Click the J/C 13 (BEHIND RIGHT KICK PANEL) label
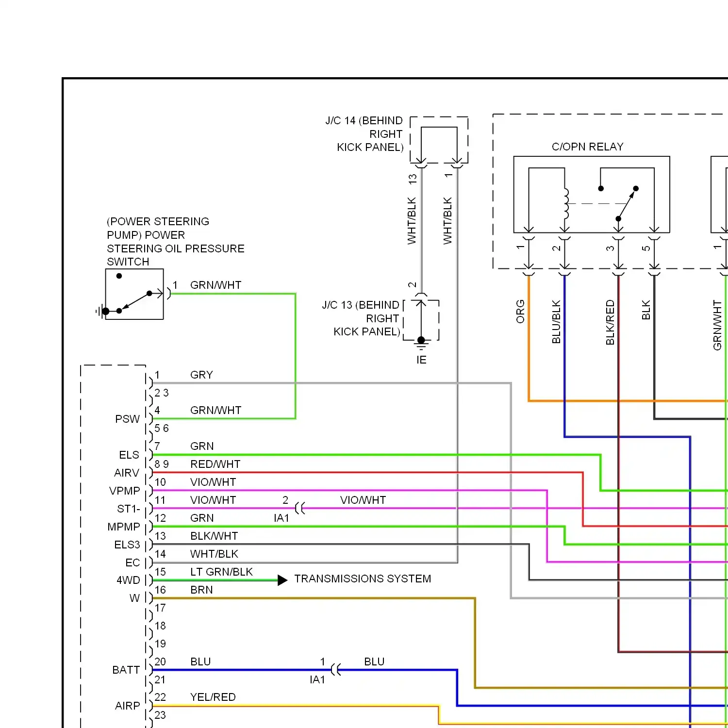This screenshot has height=728, width=728. [x=361, y=318]
